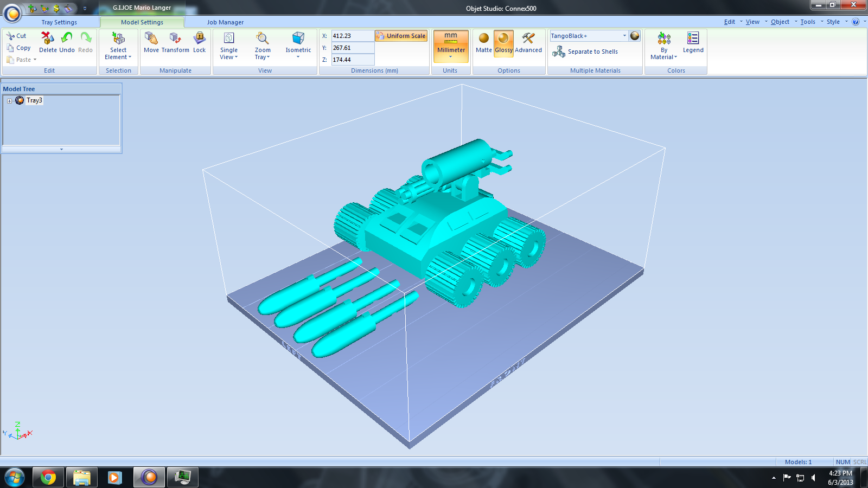Select the Model Settings tab
The image size is (868, 488).
click(x=142, y=22)
